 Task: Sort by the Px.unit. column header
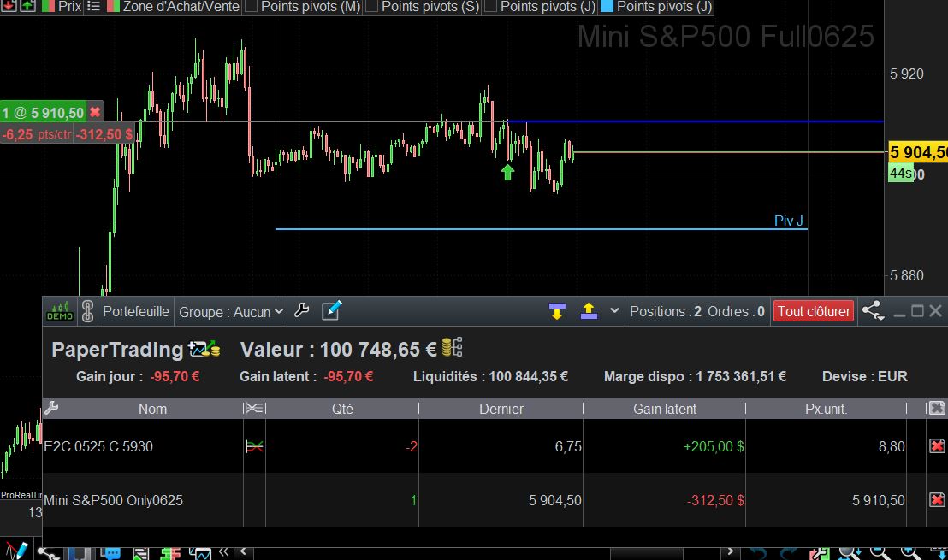pyautogui.click(x=826, y=409)
